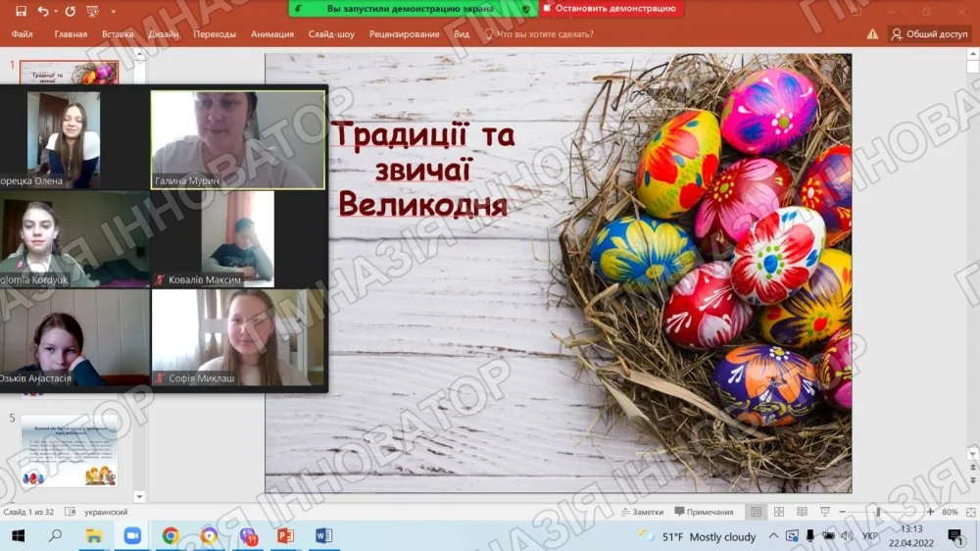Click the украинский language indicator

tap(106, 512)
